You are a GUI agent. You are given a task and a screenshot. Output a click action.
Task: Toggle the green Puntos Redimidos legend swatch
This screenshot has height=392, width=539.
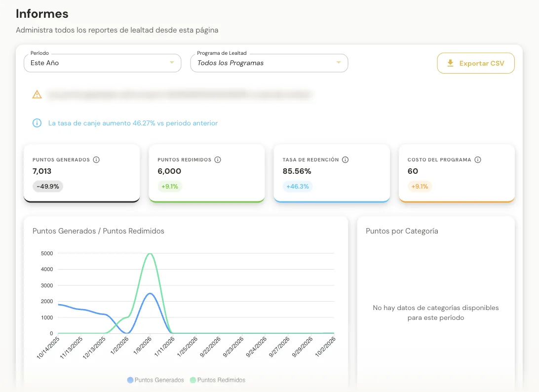[x=193, y=380]
